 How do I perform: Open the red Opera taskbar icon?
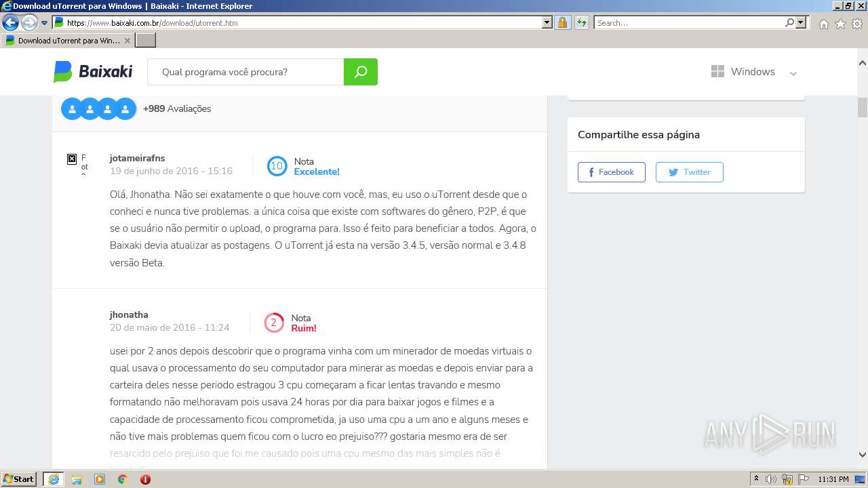pos(145,479)
